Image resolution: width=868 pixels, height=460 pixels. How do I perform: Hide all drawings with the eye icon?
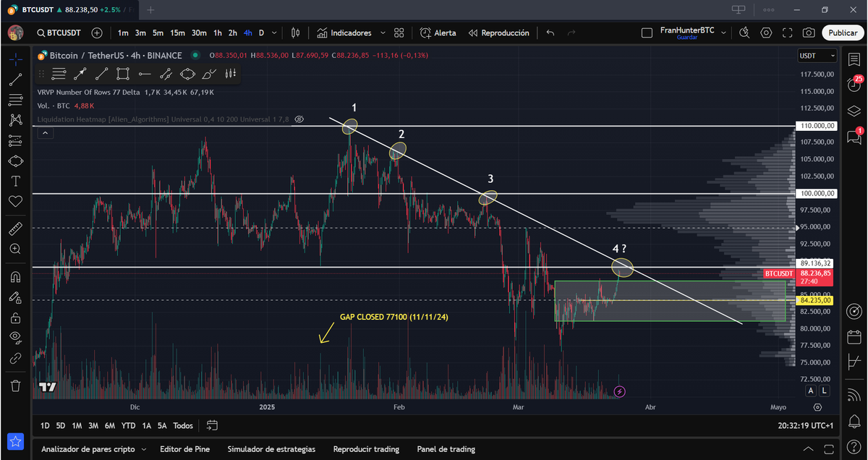click(x=15, y=337)
